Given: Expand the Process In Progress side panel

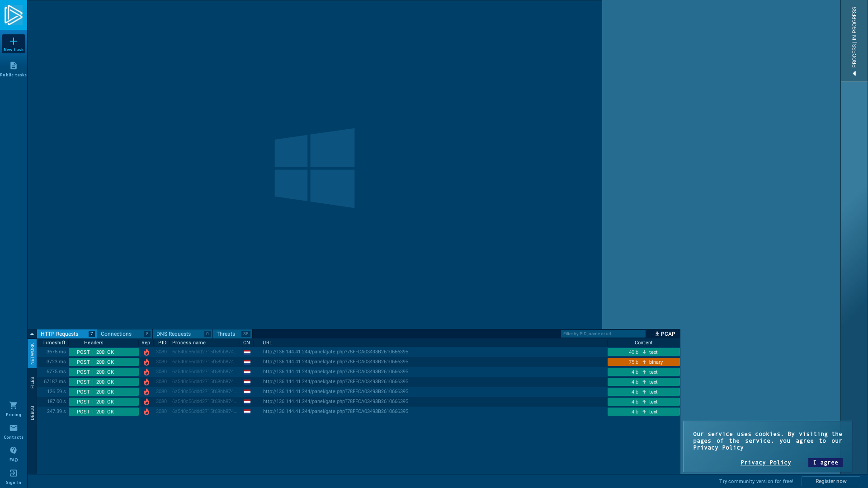Looking at the screenshot, I should click(854, 41).
